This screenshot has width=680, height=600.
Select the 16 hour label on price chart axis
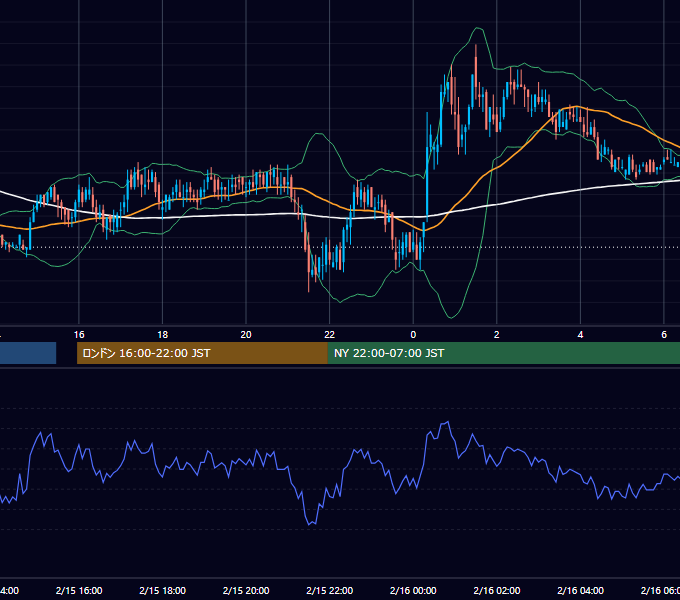[x=79, y=335]
